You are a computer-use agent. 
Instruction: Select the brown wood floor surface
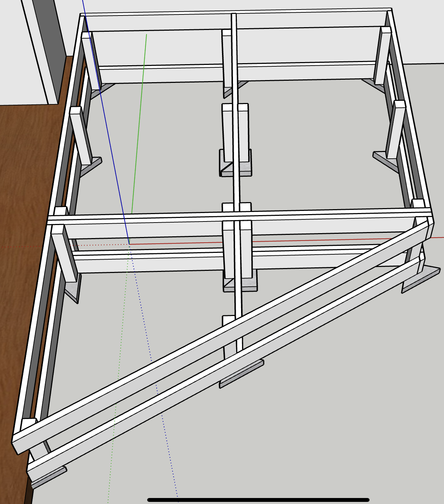[21, 247]
